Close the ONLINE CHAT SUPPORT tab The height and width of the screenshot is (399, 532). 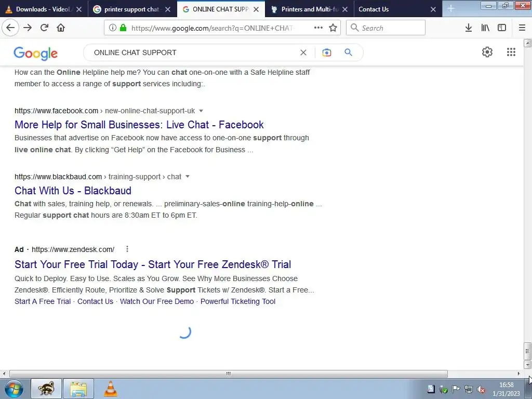click(x=256, y=9)
